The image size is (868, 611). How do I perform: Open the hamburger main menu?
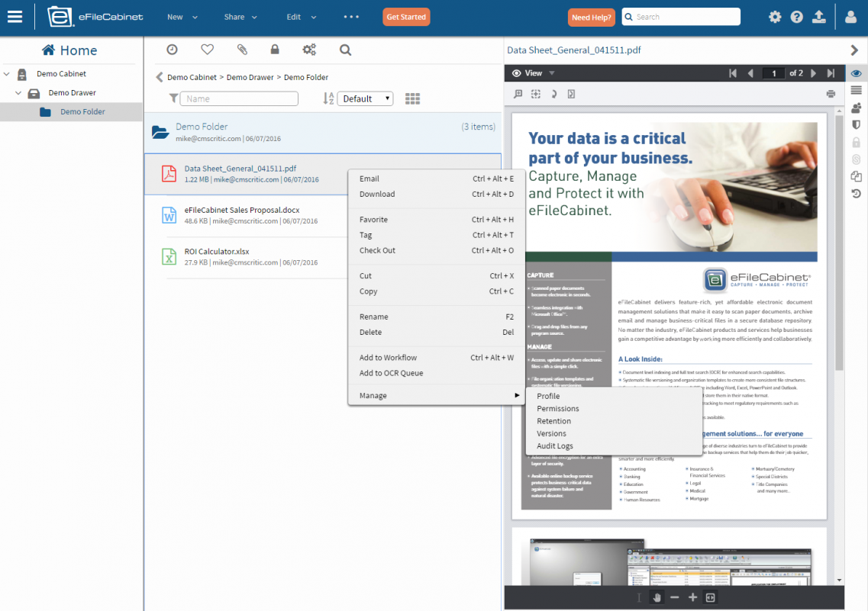pyautogui.click(x=15, y=17)
